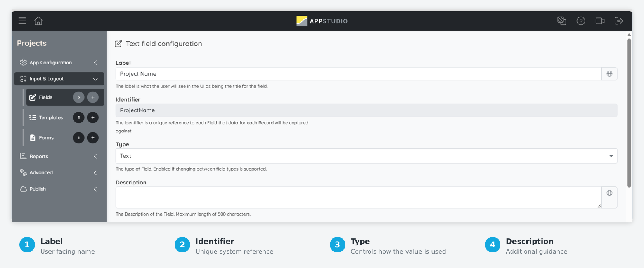
Task: Click the read-only Identifier field
Action: [x=366, y=110]
